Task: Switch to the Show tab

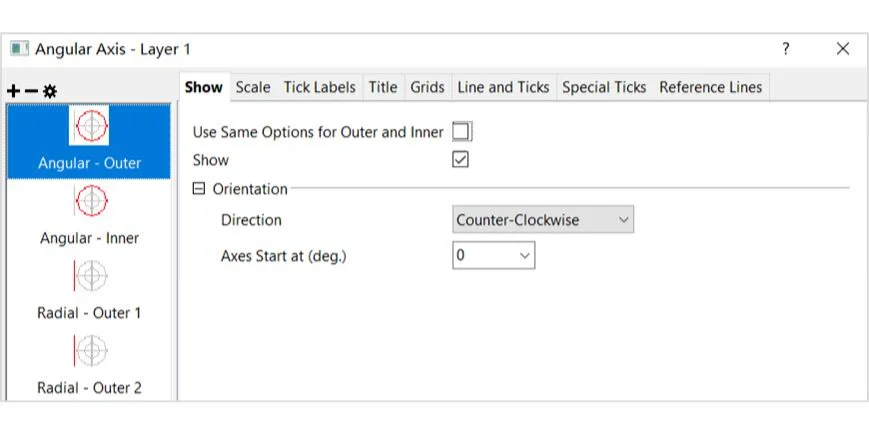Action: (x=204, y=88)
